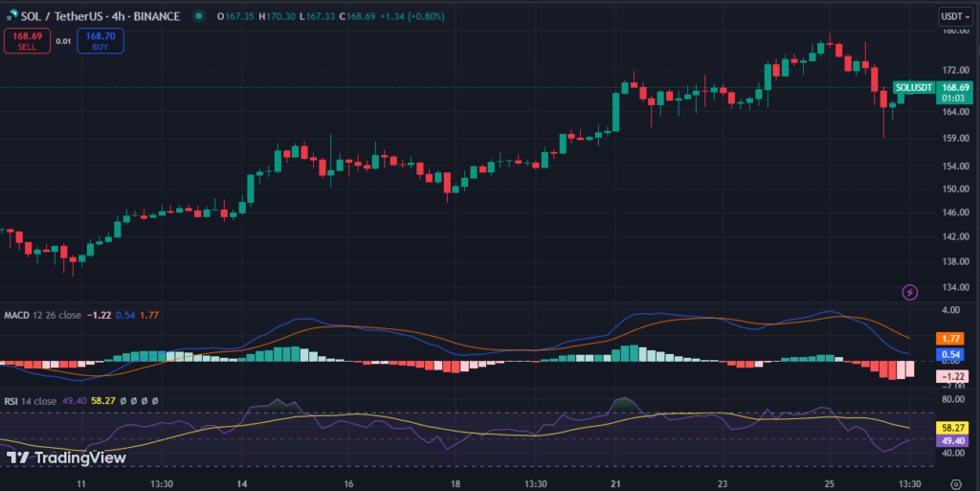Click the 134.00 price axis label
Image resolution: width=980 pixels, height=491 pixels.
click(956, 287)
